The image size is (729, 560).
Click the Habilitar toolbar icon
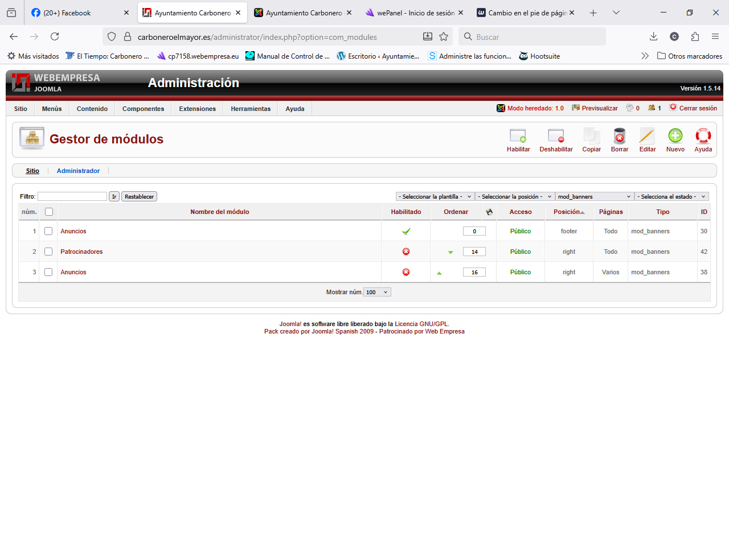pos(518,137)
